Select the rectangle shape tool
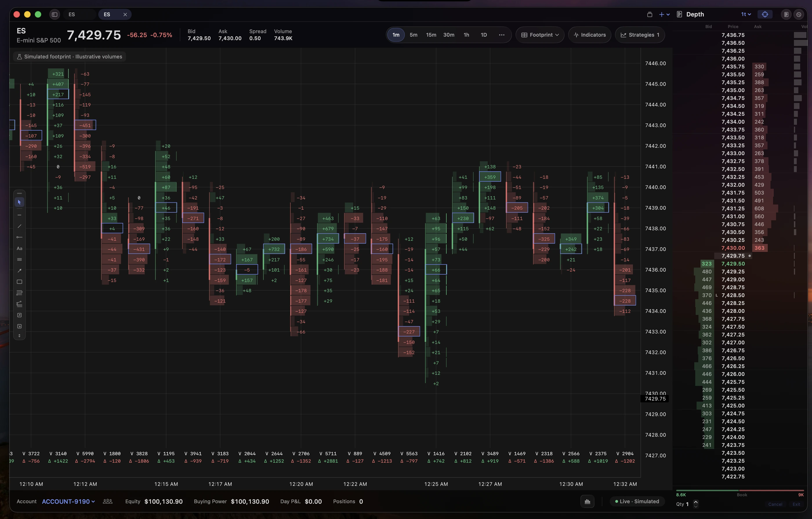 19,282
